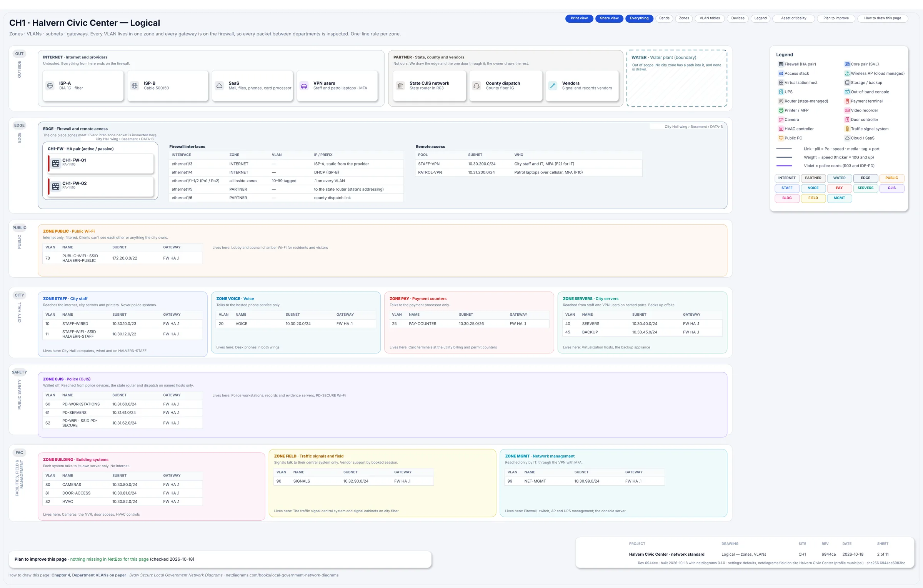Click the UPS legend icon

click(781, 92)
